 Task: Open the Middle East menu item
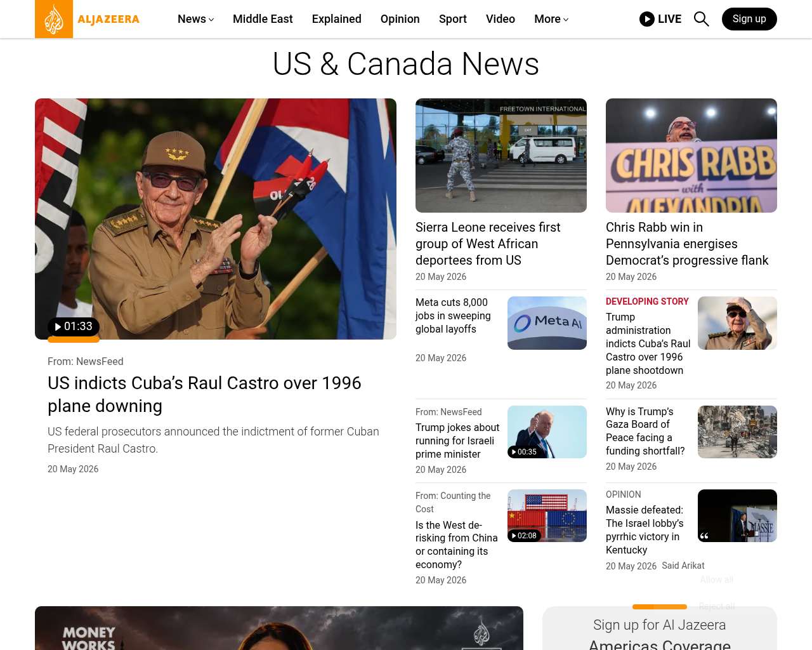click(x=263, y=19)
